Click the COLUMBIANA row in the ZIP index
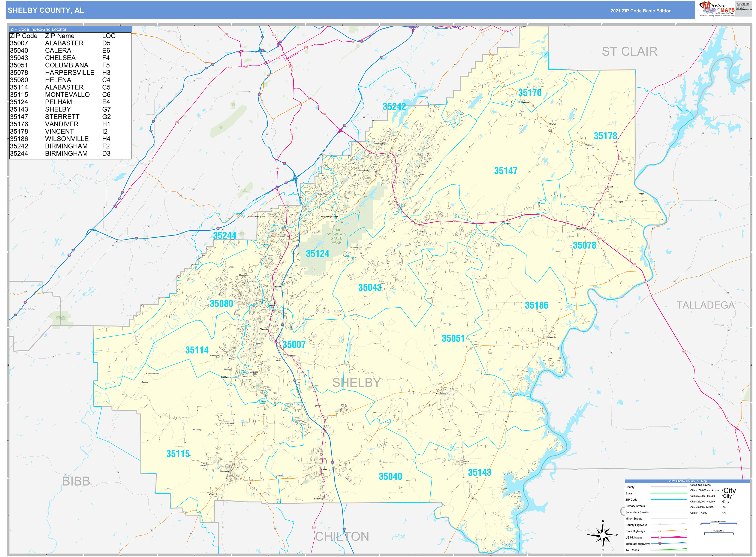Screen dimensions: 756x557 click(70, 65)
